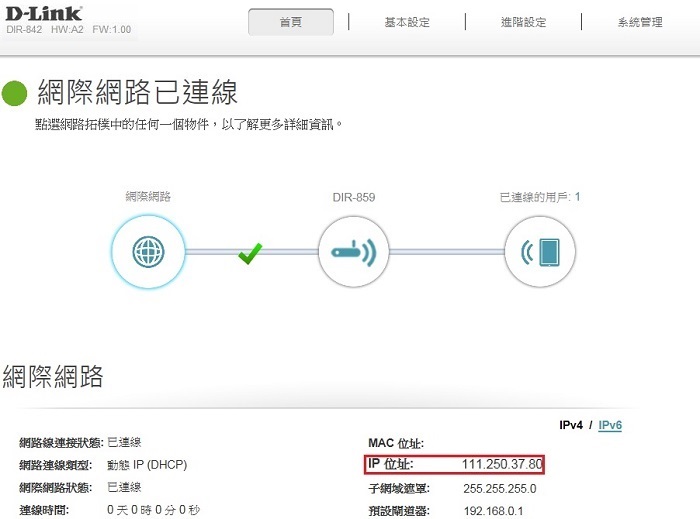
Task: Switch to the IPv6 details link
Action: coord(610,426)
